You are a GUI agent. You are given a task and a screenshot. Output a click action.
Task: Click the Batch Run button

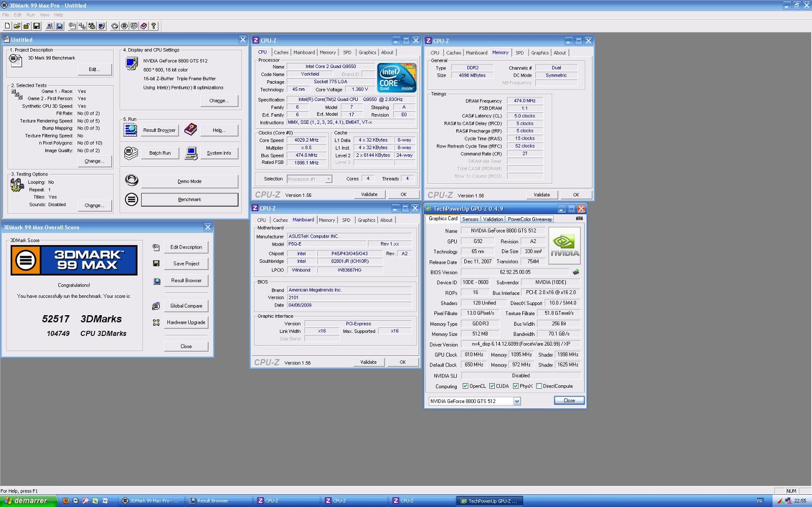[160, 153]
